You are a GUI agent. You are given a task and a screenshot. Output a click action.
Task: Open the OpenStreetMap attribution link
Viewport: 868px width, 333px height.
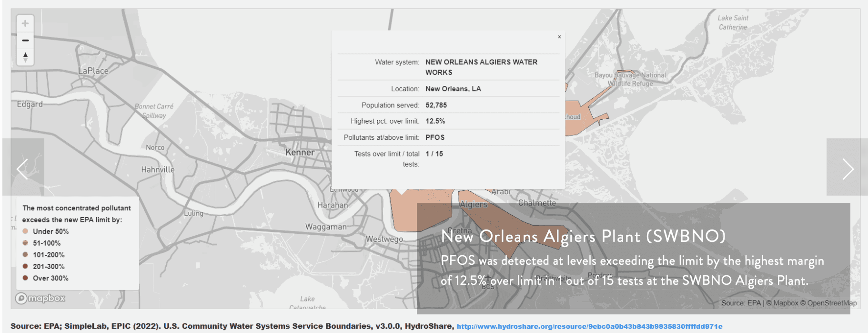828,303
